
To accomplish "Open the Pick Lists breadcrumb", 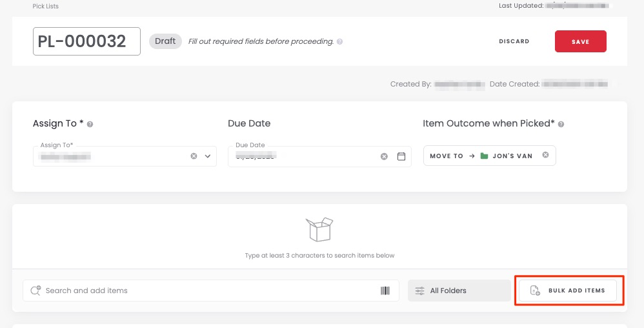I will coord(45,6).
